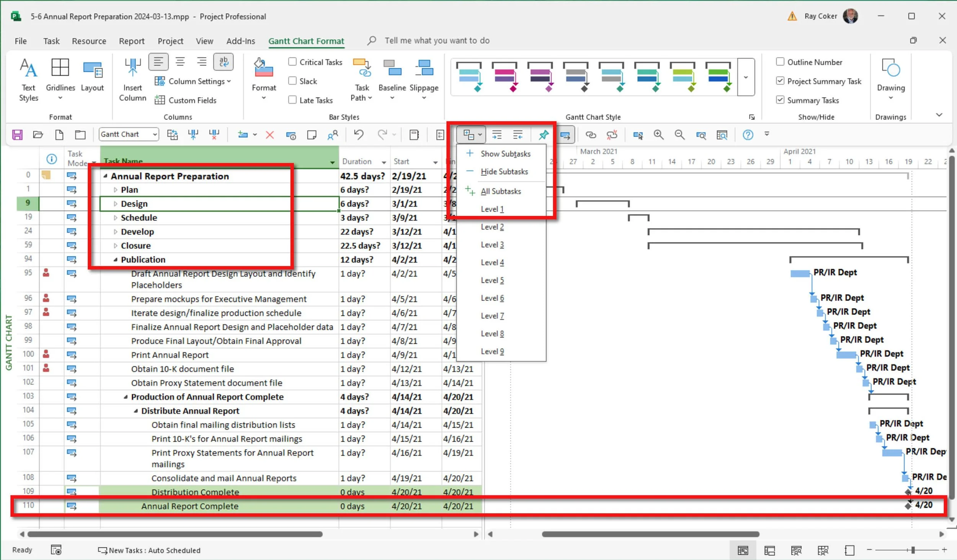957x560 pixels.
Task: Click in the Tell me search box
Action: click(437, 41)
